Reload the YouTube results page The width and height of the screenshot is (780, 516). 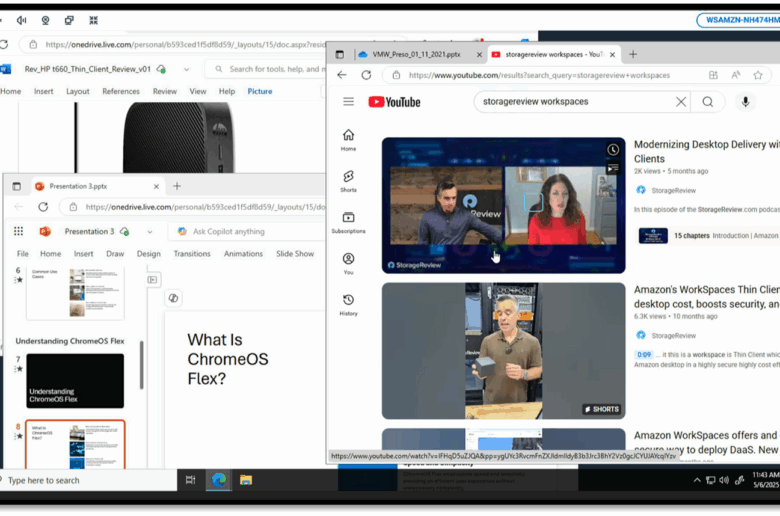point(366,75)
